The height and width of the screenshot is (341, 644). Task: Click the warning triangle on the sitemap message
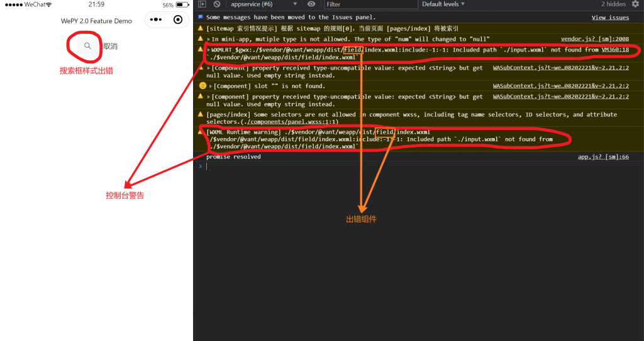pos(201,28)
